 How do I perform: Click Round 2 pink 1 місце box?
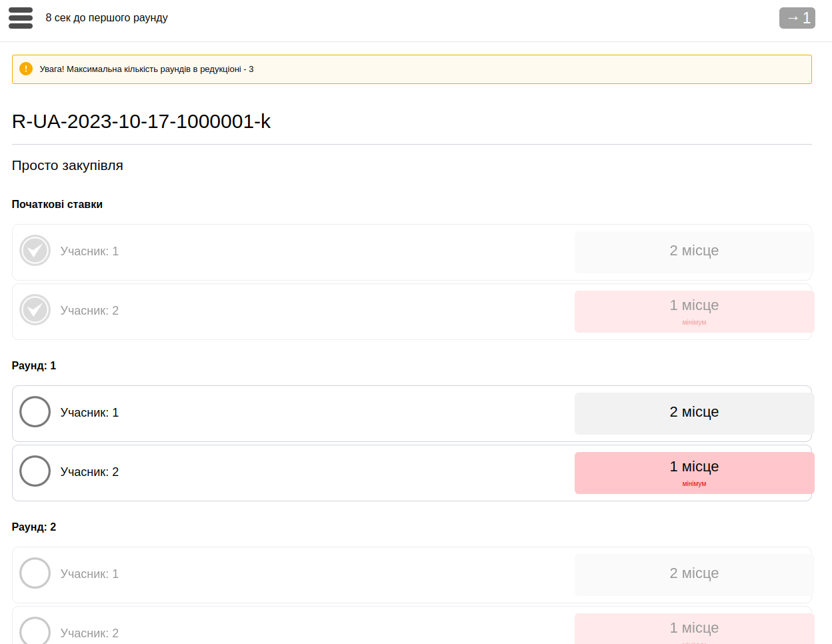[x=694, y=629]
